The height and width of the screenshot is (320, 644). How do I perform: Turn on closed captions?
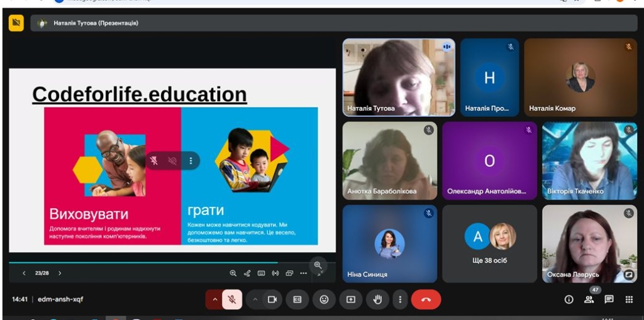click(x=297, y=299)
